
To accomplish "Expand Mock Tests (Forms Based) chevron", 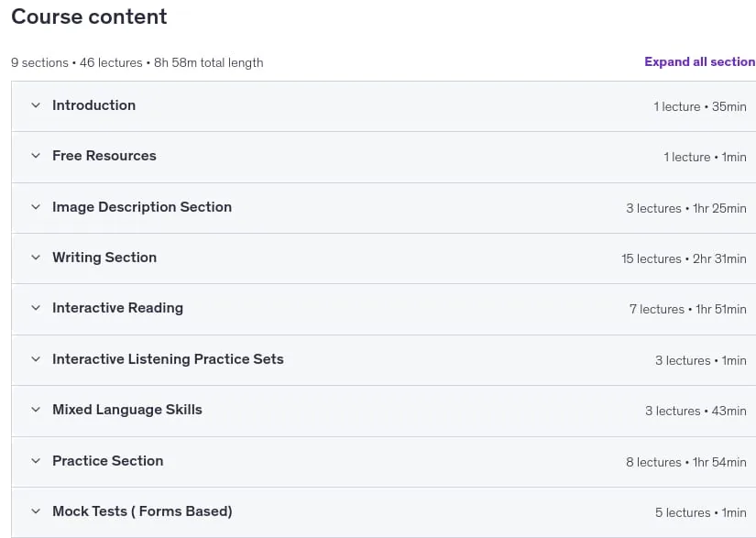I will (36, 511).
